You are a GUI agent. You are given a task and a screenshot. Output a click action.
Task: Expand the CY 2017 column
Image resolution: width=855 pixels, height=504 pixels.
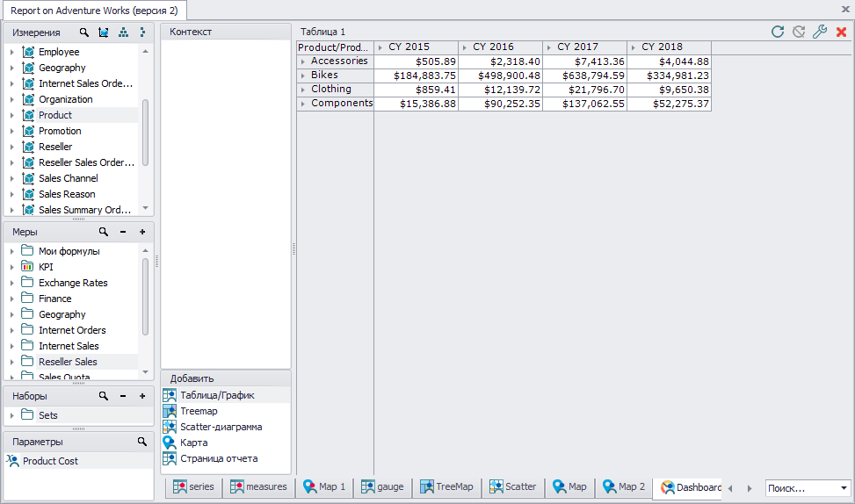[x=549, y=48]
